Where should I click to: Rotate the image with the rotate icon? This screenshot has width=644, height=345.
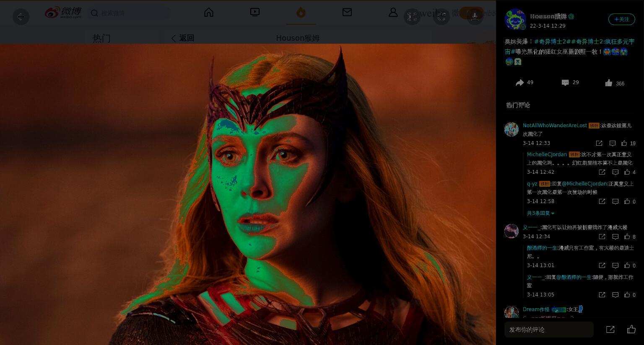(x=441, y=17)
